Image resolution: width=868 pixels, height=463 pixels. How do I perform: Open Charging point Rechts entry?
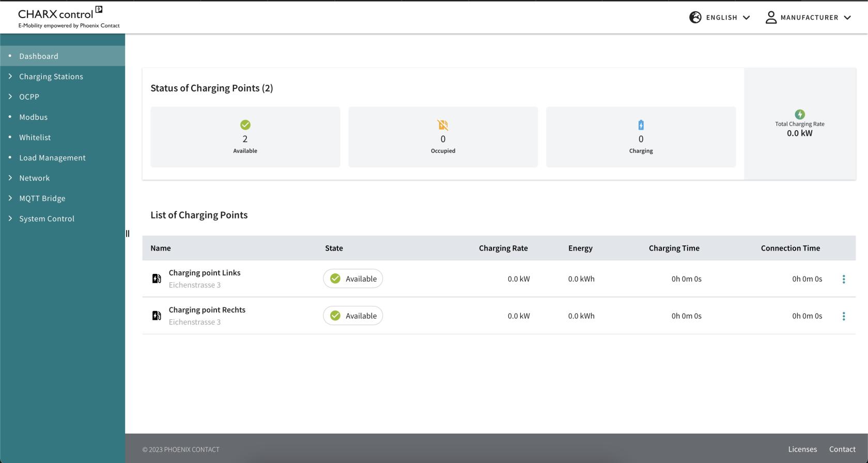click(x=207, y=310)
